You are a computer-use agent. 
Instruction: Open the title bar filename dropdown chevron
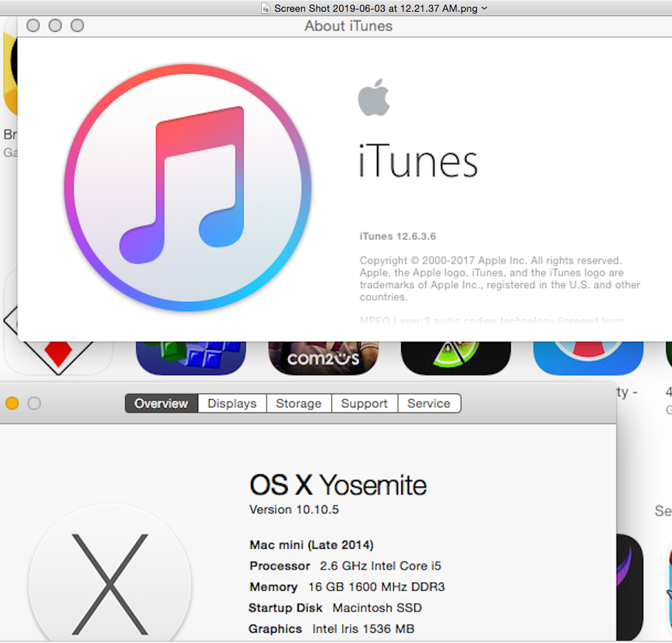point(484,8)
